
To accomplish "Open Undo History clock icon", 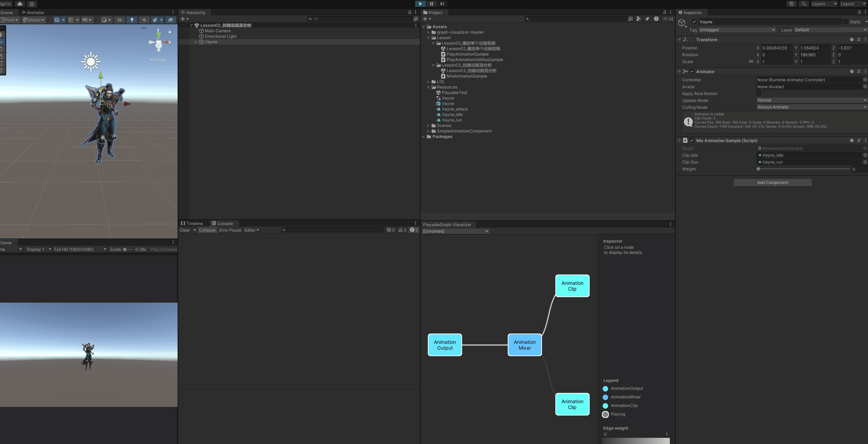I will click(x=791, y=4).
